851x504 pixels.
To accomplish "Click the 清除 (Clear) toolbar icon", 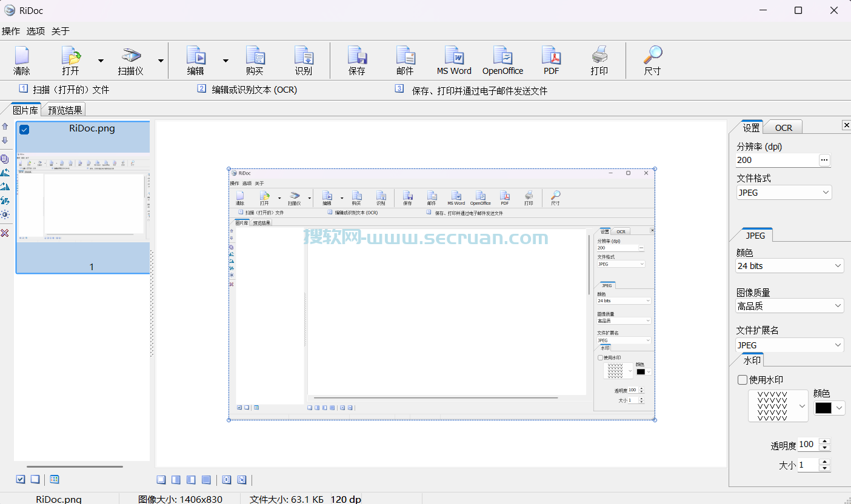I will tap(22, 55).
